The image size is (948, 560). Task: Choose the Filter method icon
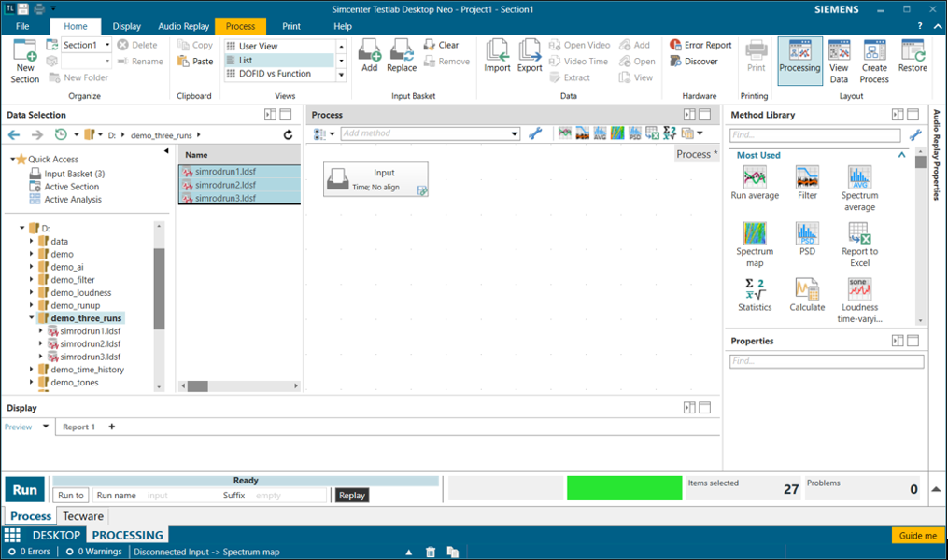tap(807, 177)
